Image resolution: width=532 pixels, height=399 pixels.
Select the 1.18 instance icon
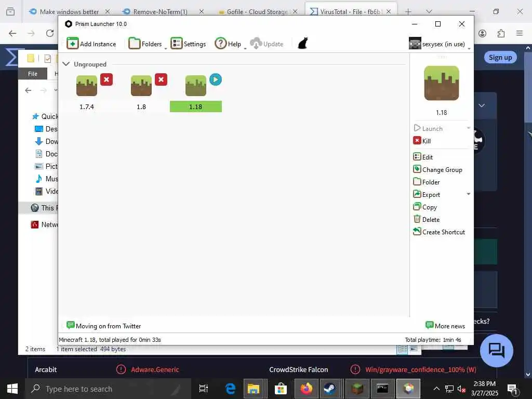click(196, 86)
